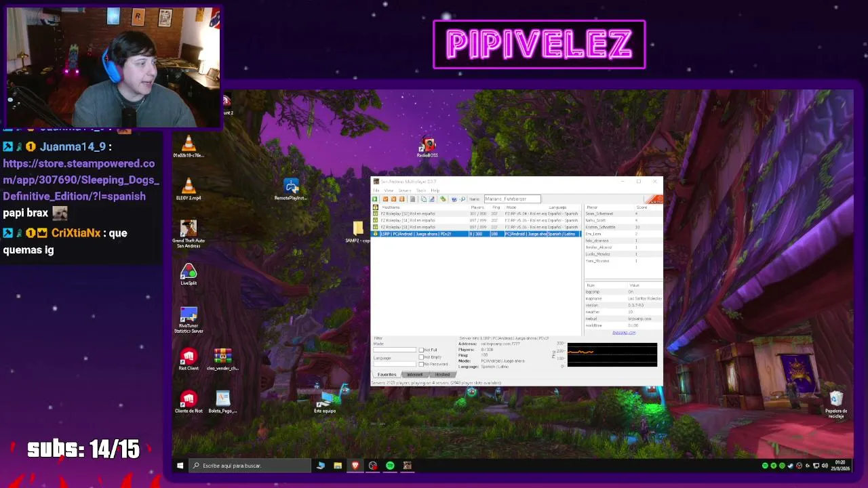
Task: Select the Este equipo desktop icon
Action: (325, 402)
